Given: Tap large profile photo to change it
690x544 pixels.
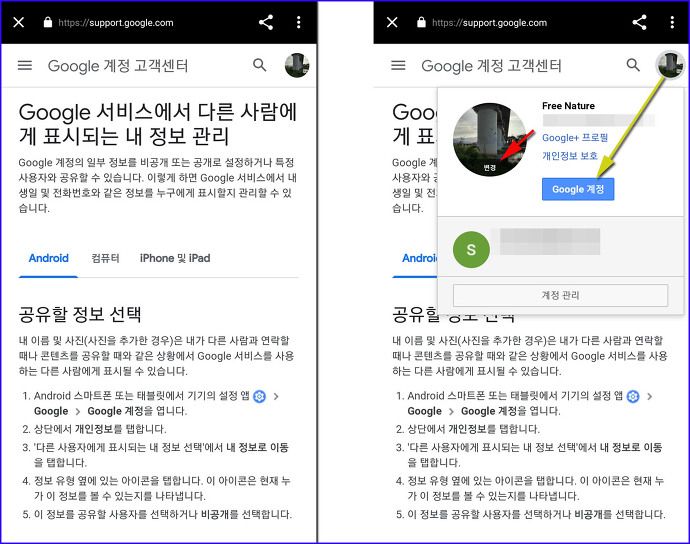Looking at the screenshot, I should pyautogui.click(x=489, y=140).
